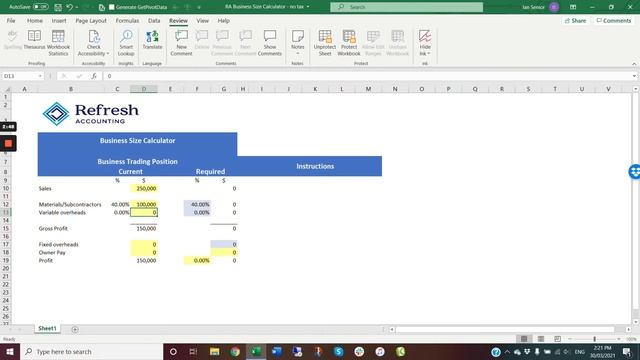Click the zoom slider handle
Screen dimensions: 640x360
(594, 339)
